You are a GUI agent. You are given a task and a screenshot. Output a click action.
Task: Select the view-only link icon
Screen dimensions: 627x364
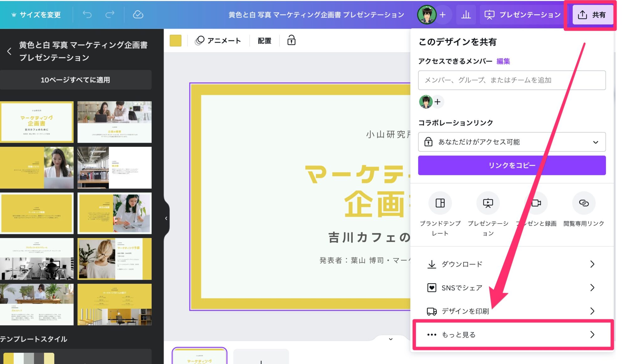click(x=583, y=203)
